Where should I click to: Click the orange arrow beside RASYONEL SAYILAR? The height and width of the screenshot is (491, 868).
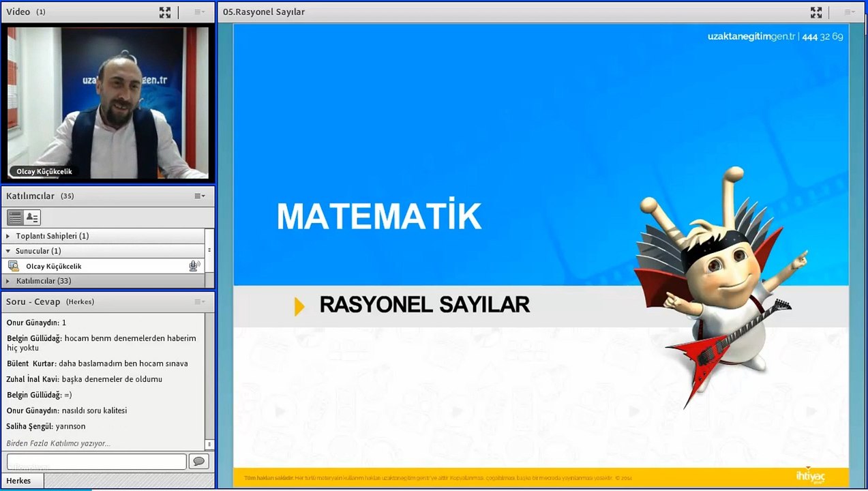coord(299,306)
